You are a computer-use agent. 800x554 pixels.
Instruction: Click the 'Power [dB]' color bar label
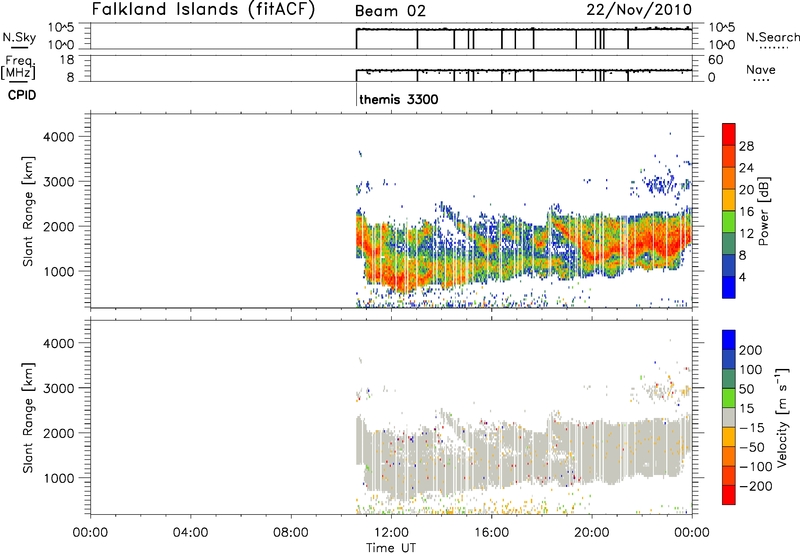pos(764,211)
